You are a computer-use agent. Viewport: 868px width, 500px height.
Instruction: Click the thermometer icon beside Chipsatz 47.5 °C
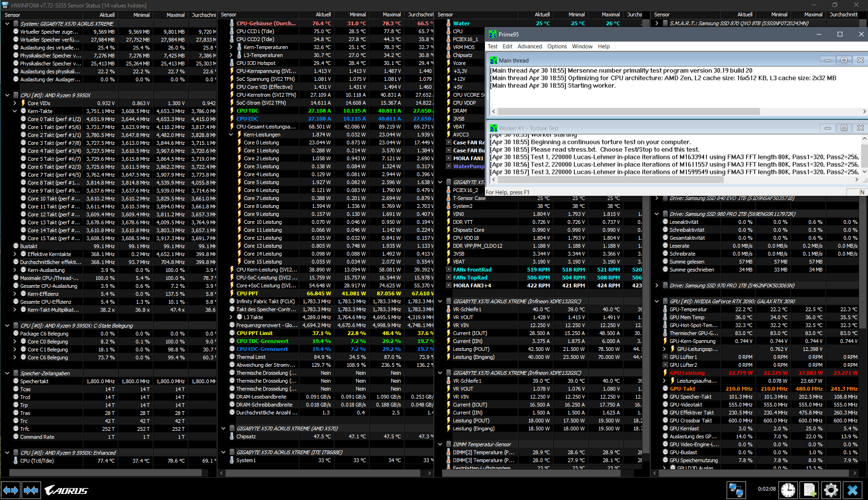[x=232, y=436]
